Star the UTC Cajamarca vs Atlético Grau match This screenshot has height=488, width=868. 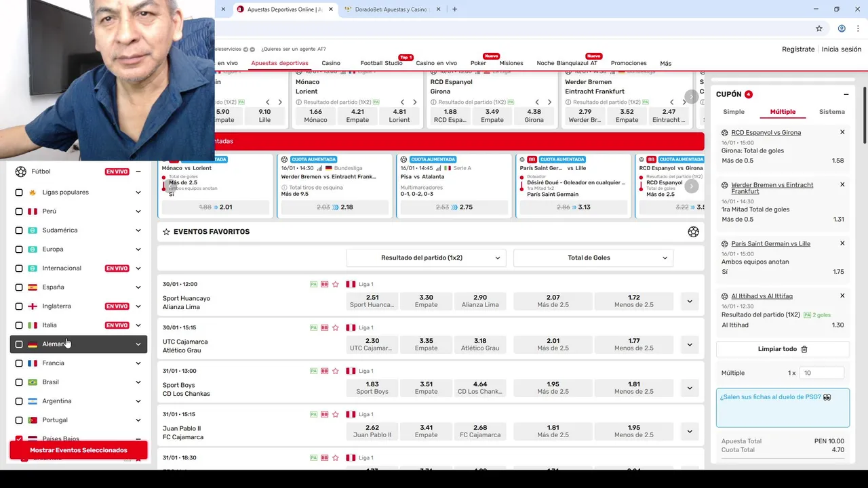pyautogui.click(x=335, y=327)
